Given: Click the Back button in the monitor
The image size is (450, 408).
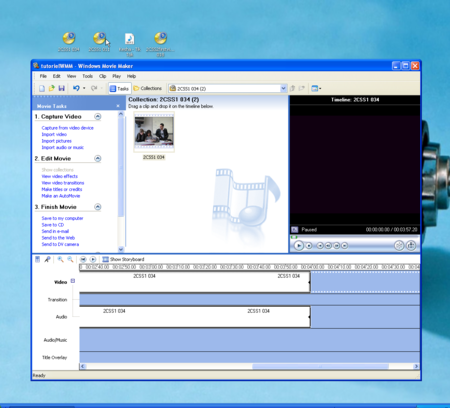Looking at the screenshot, I should [320, 246].
